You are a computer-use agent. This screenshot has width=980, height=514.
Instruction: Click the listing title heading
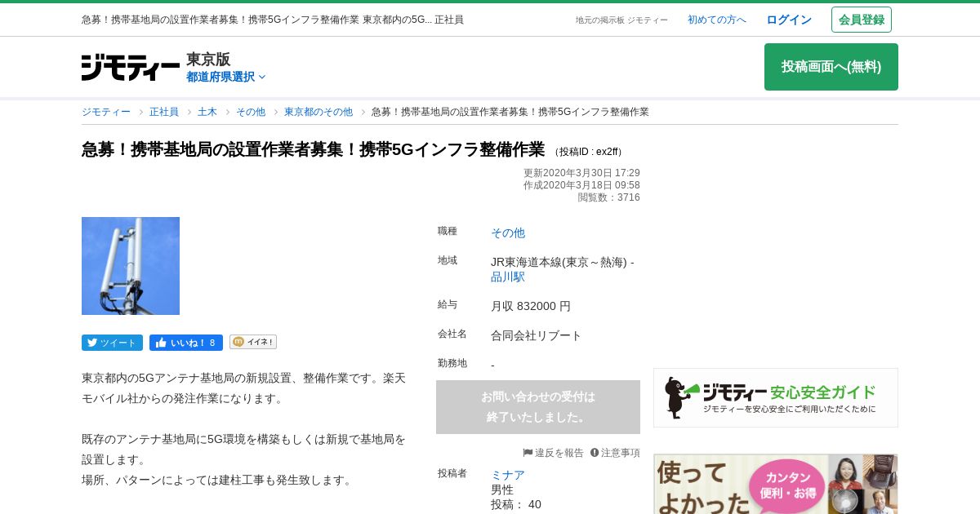(x=313, y=149)
